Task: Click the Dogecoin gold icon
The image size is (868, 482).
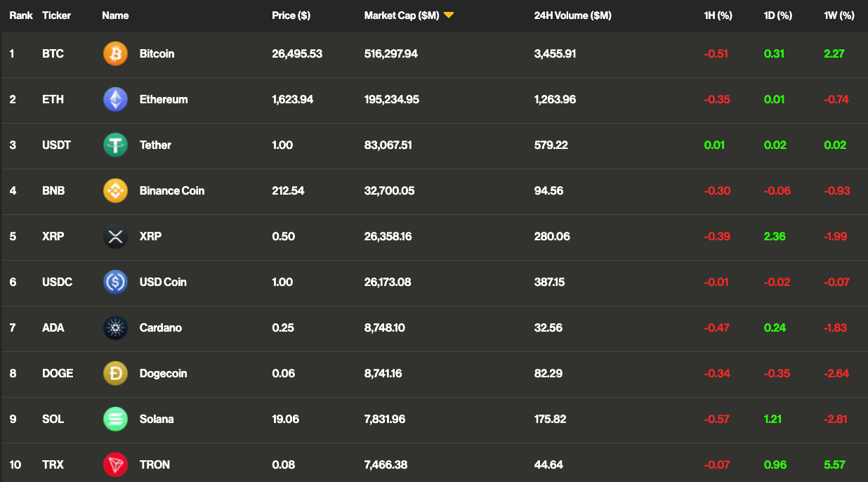Action: (x=115, y=373)
